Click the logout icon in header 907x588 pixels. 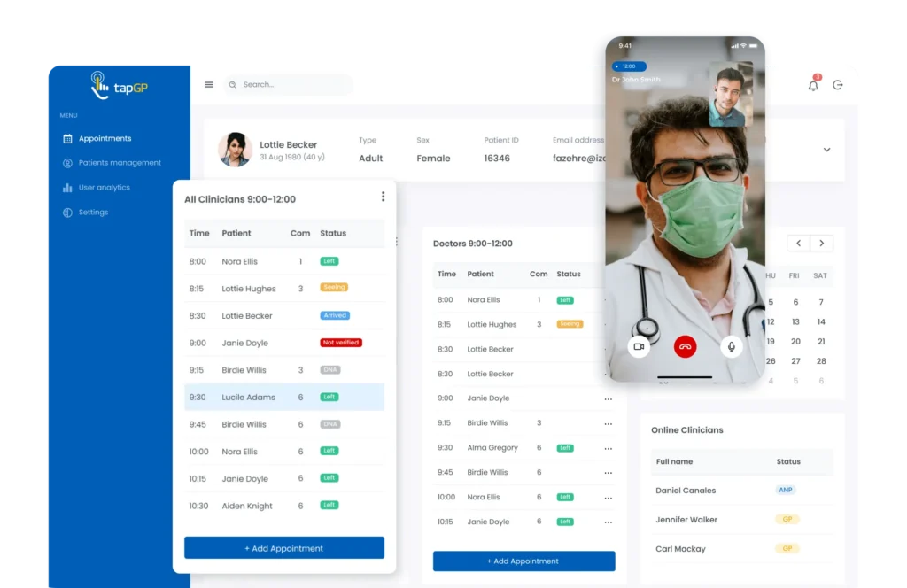coord(838,85)
